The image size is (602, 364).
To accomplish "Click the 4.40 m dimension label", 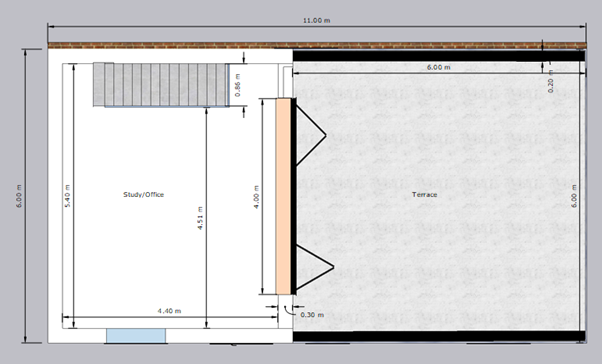I will (169, 311).
